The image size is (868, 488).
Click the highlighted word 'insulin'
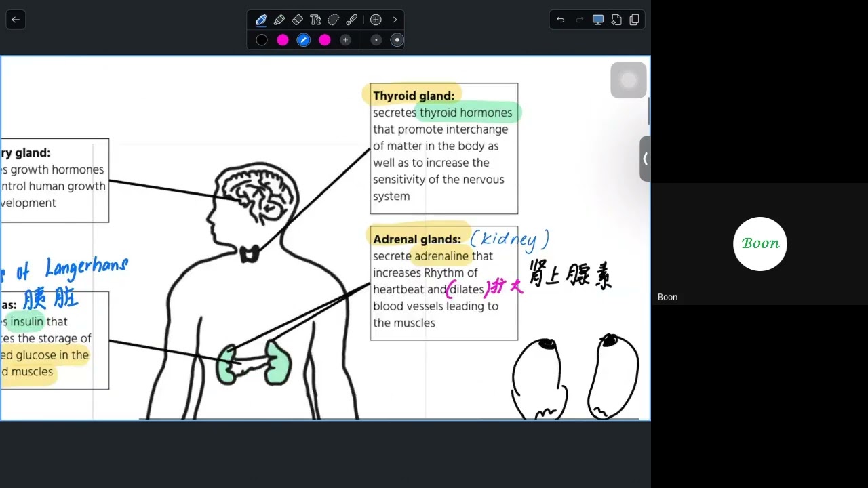(26, 321)
